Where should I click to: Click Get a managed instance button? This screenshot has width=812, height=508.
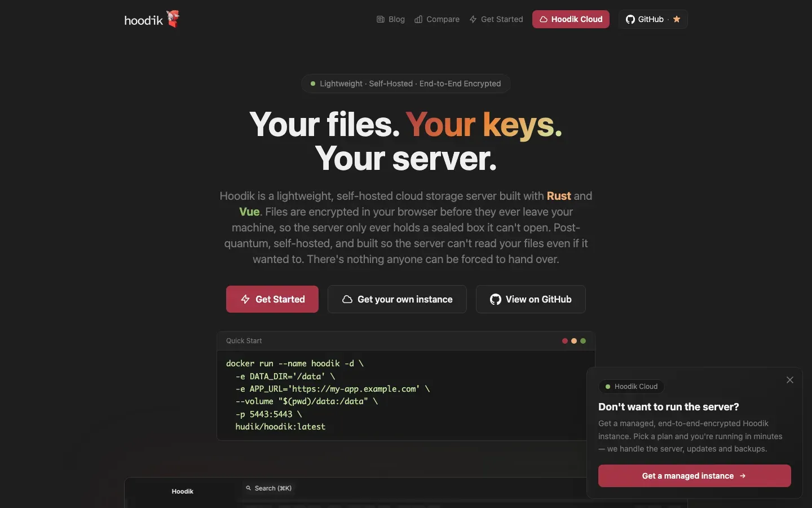(x=695, y=476)
